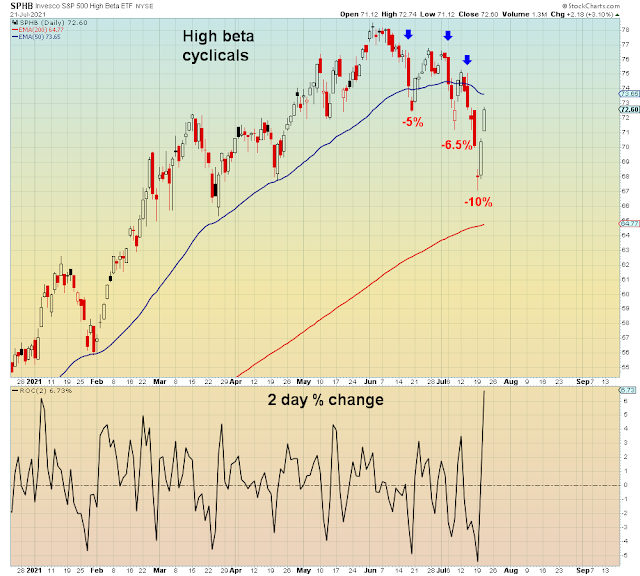640x576 pixels.
Task: Click the SPHB (Daily) 72.60 legend entry
Action: coord(53,23)
